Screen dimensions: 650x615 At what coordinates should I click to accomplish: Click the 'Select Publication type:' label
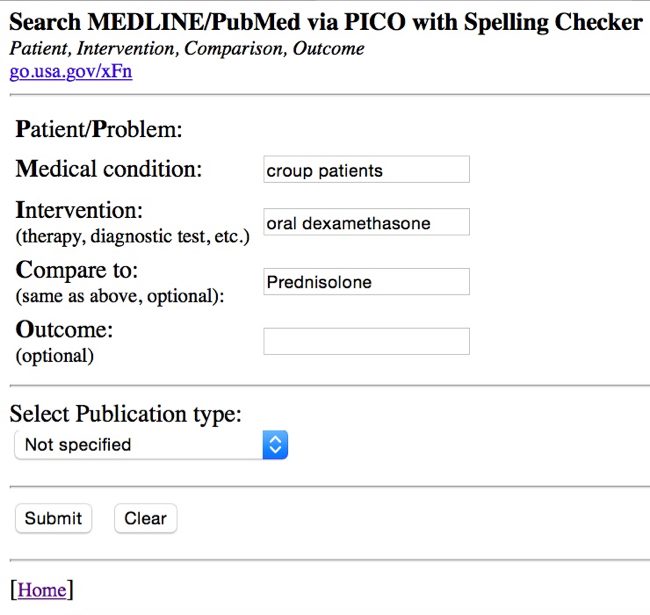tap(125, 414)
